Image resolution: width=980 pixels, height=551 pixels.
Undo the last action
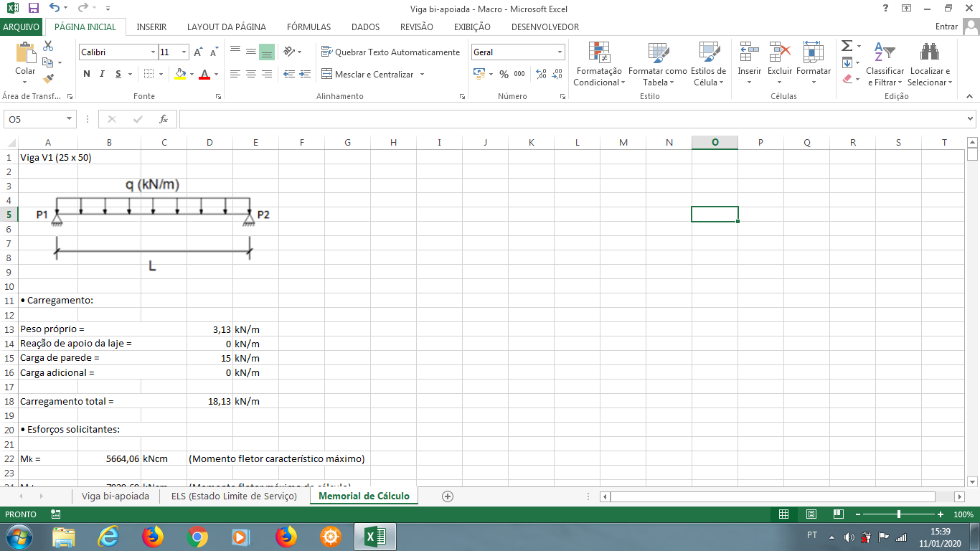tap(55, 8)
